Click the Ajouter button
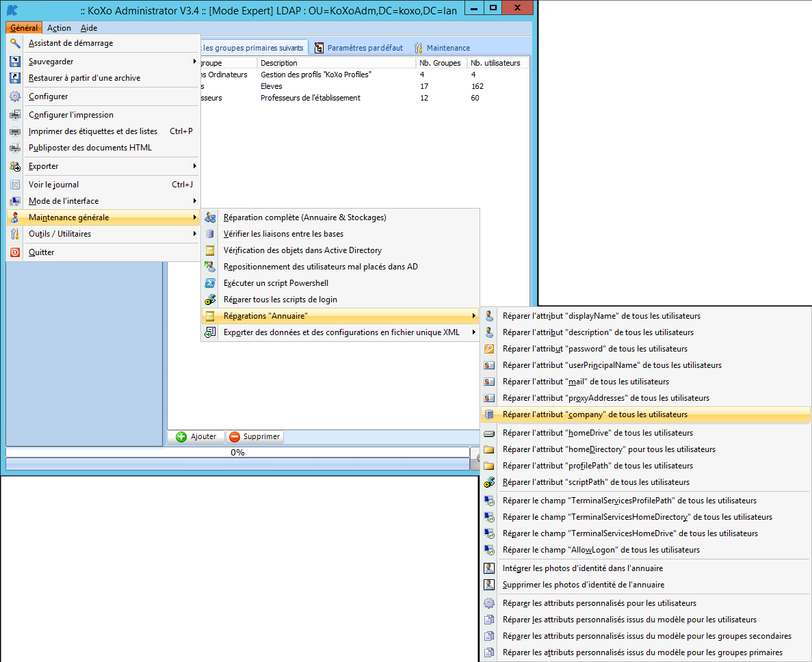Image resolution: width=812 pixels, height=662 pixels. click(x=196, y=437)
